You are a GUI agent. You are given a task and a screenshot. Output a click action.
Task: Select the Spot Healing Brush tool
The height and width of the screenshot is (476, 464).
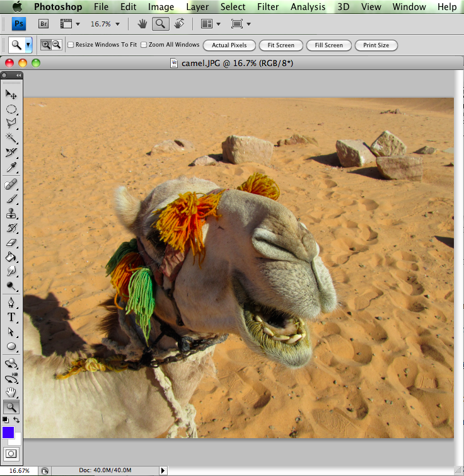(x=11, y=184)
